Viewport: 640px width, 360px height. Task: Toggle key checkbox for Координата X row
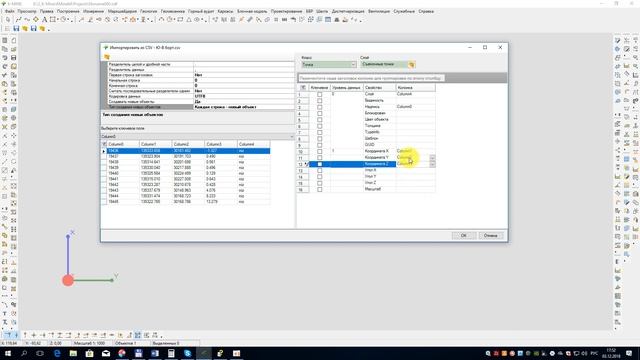[320, 151]
